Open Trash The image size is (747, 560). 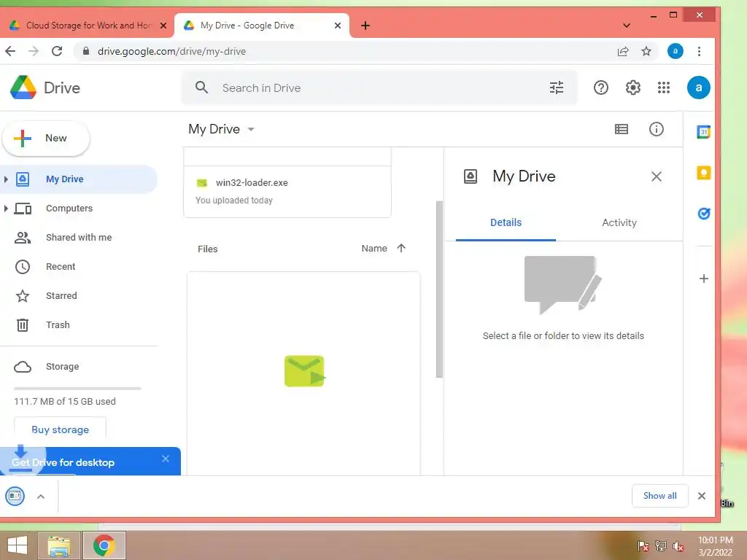click(x=58, y=324)
